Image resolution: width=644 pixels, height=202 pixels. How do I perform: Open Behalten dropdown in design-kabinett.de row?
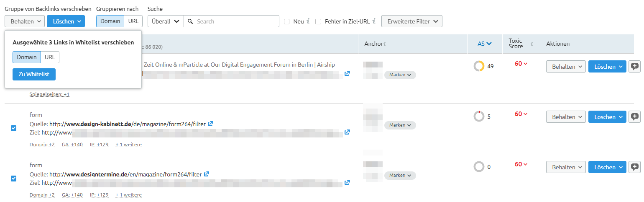(566, 117)
